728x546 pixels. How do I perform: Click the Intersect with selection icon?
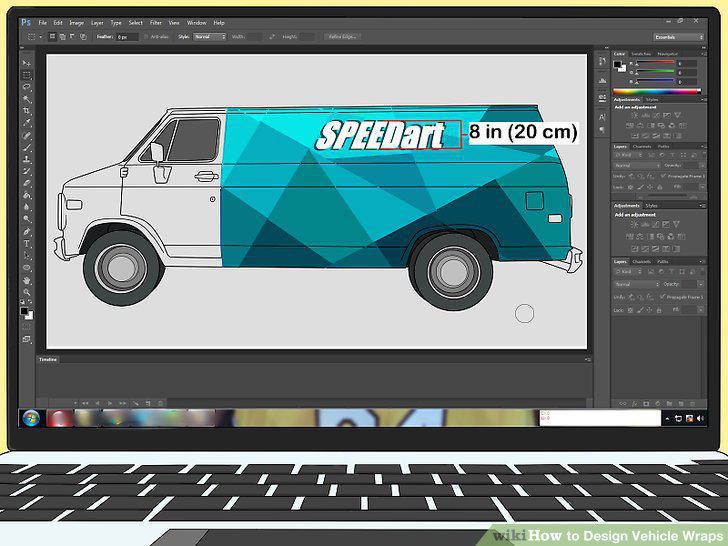pyautogui.click(x=84, y=37)
